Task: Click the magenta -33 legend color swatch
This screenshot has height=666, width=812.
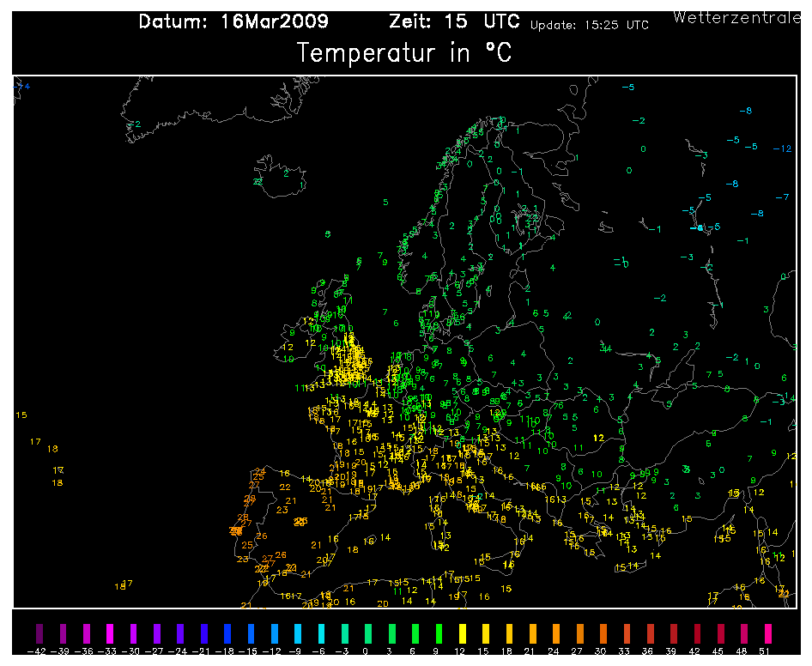Action: [x=110, y=633]
